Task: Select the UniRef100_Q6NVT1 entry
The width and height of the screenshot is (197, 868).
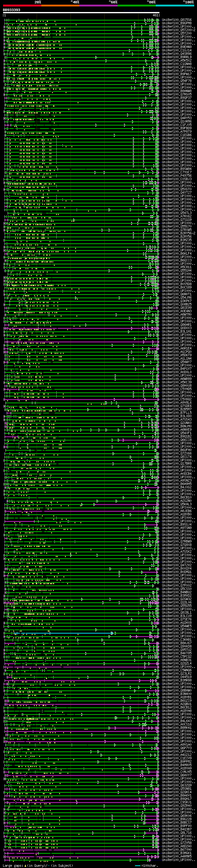Action: tap(176, 294)
